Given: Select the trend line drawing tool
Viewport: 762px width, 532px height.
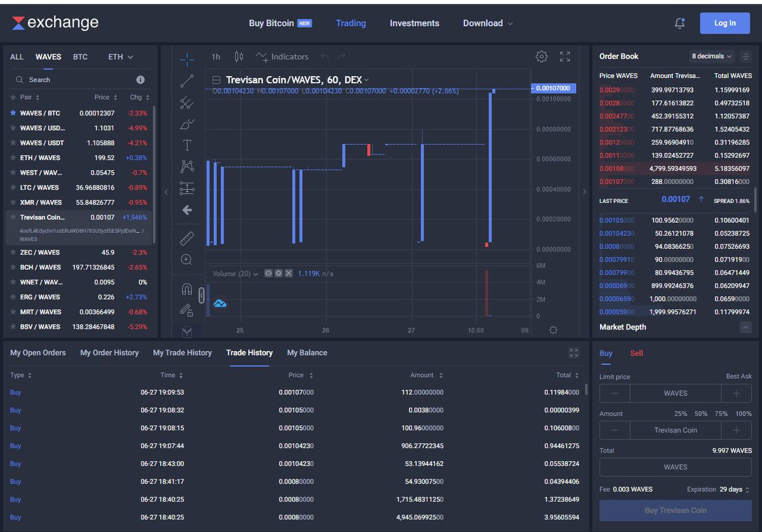Looking at the screenshot, I should click(x=187, y=81).
